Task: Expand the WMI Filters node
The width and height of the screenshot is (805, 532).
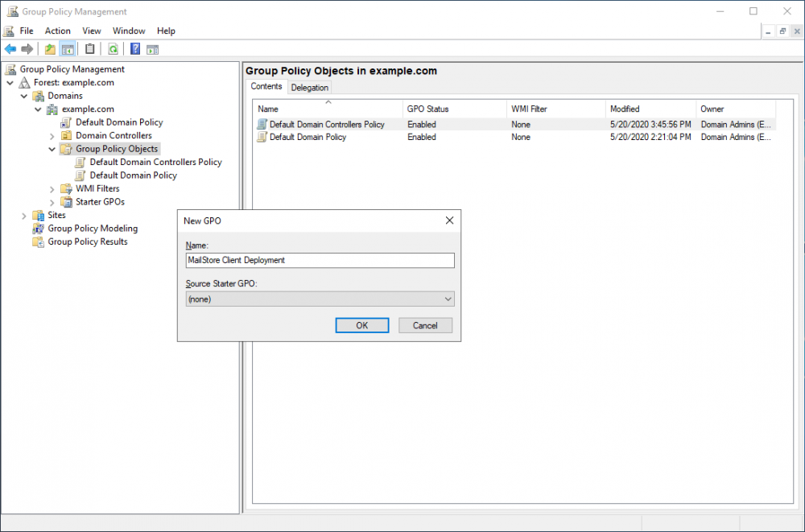Action: (x=52, y=188)
